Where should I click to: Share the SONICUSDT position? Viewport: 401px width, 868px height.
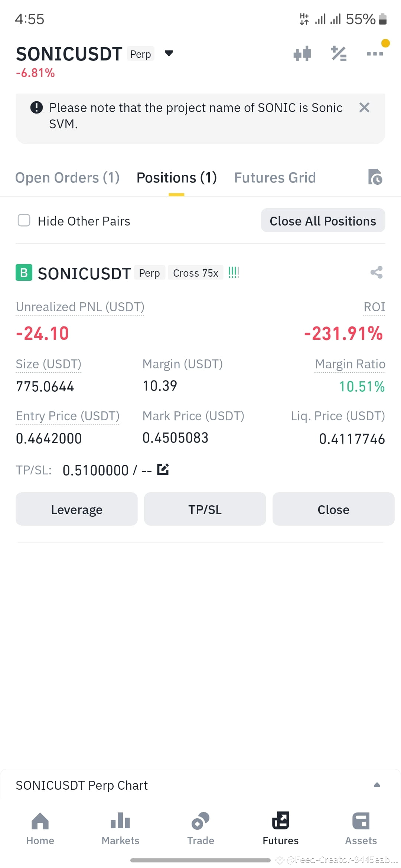click(376, 273)
